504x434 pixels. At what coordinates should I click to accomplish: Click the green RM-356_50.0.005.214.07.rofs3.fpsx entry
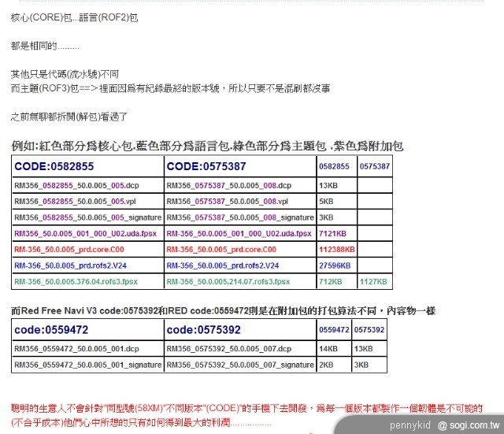[x=230, y=281]
